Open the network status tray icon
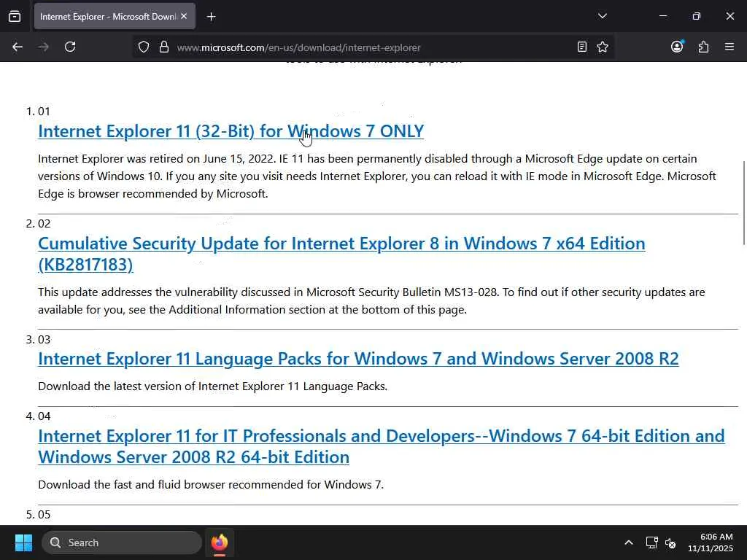This screenshot has width=747, height=560. pyautogui.click(x=651, y=542)
